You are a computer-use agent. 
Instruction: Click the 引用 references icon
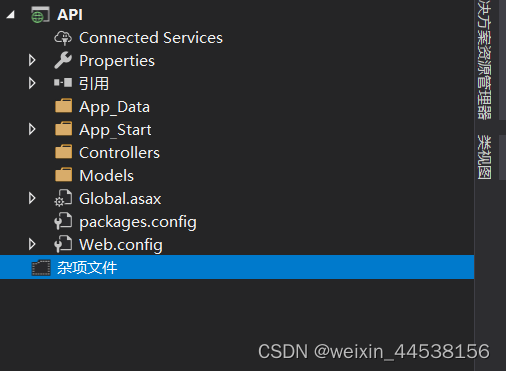click(63, 83)
